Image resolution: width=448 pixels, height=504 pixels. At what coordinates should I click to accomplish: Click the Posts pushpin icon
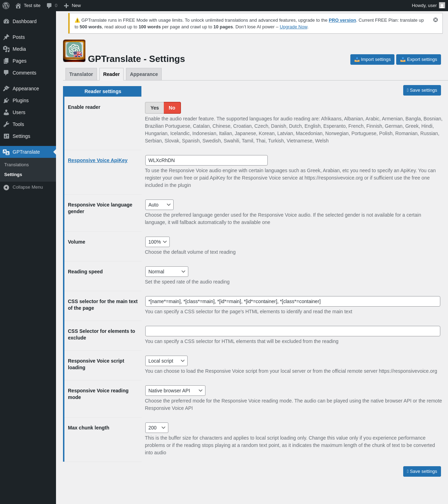coord(6,37)
